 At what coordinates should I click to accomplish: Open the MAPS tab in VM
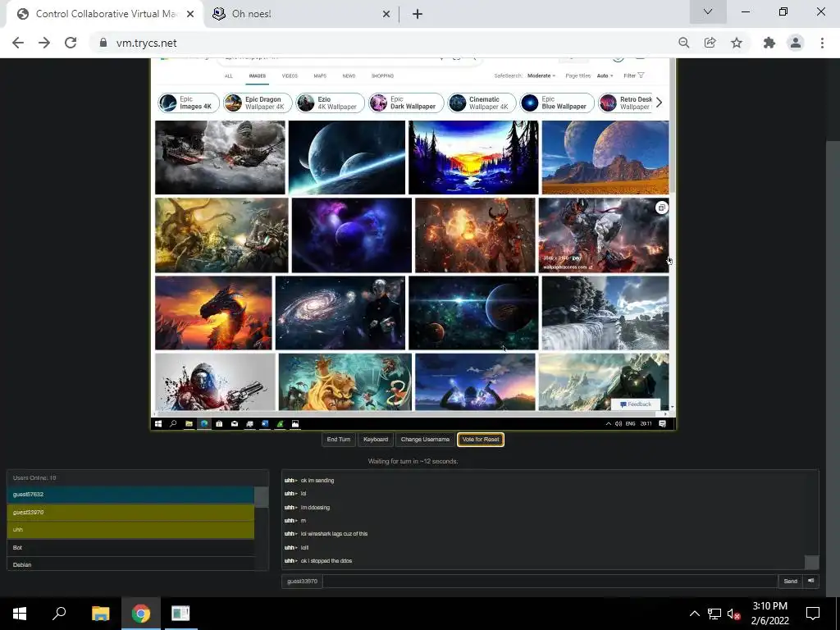point(320,76)
